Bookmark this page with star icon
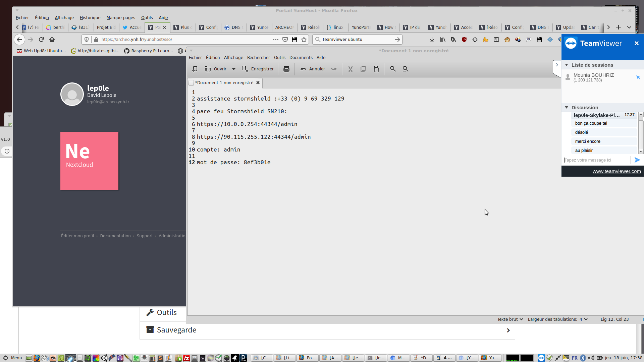The image size is (644, 362). 304,40
